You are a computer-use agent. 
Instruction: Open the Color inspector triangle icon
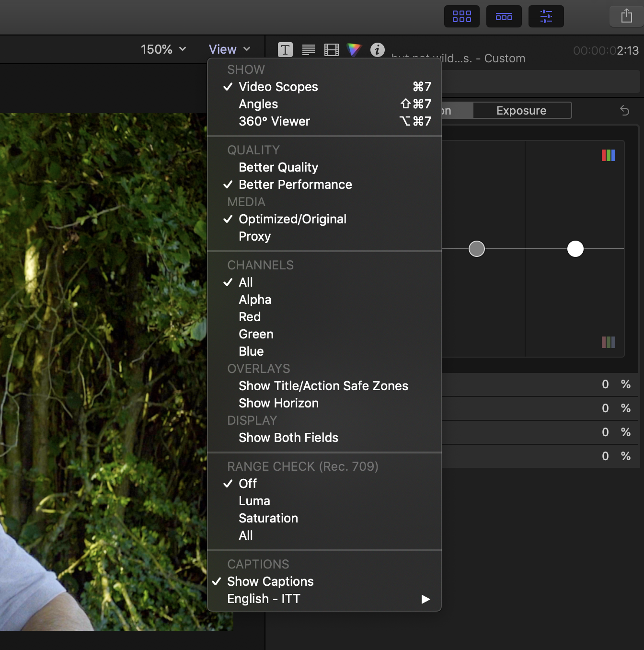[x=354, y=49]
